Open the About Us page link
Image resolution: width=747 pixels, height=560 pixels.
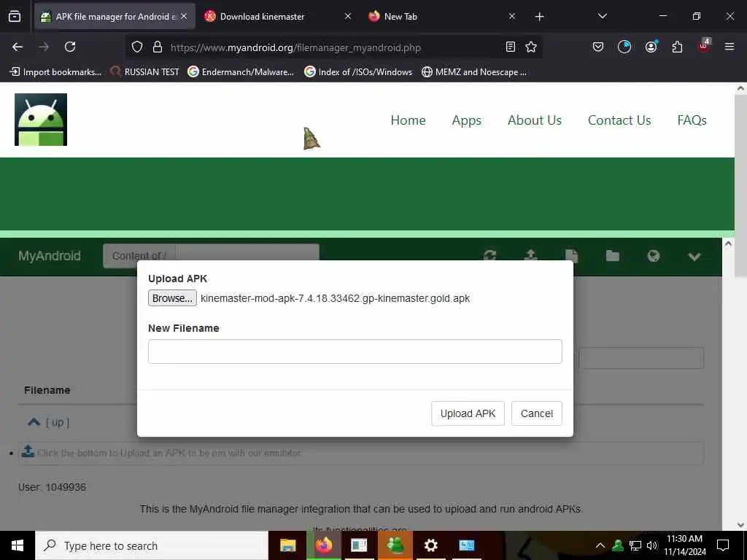(535, 120)
